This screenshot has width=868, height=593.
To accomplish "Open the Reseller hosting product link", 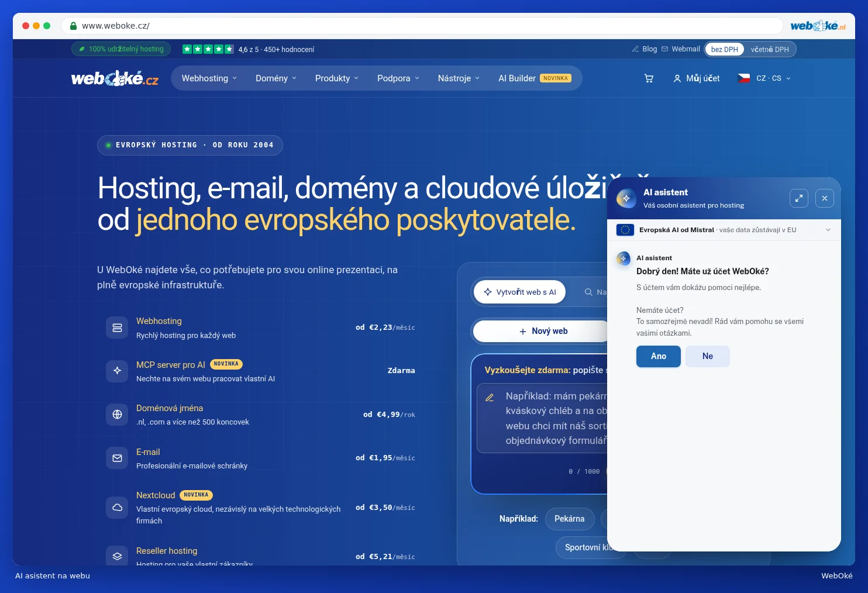I will tap(167, 551).
